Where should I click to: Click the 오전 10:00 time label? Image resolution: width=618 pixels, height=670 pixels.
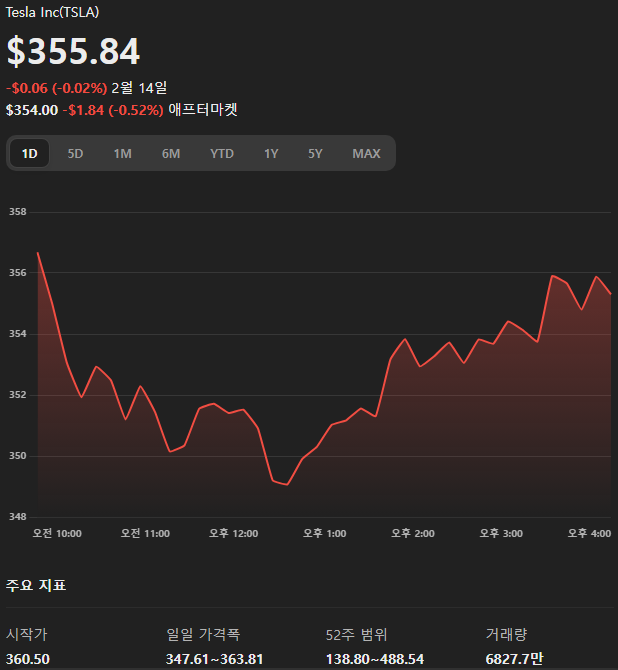tap(57, 533)
